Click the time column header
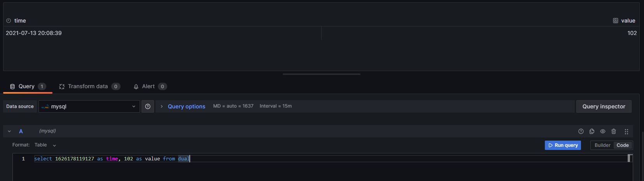This screenshot has height=181, width=644. (20, 21)
